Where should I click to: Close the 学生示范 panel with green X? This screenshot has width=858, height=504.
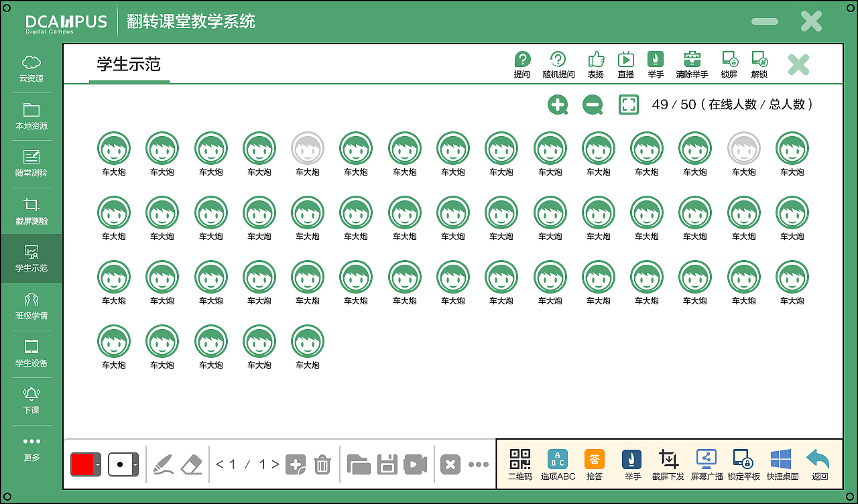[798, 64]
